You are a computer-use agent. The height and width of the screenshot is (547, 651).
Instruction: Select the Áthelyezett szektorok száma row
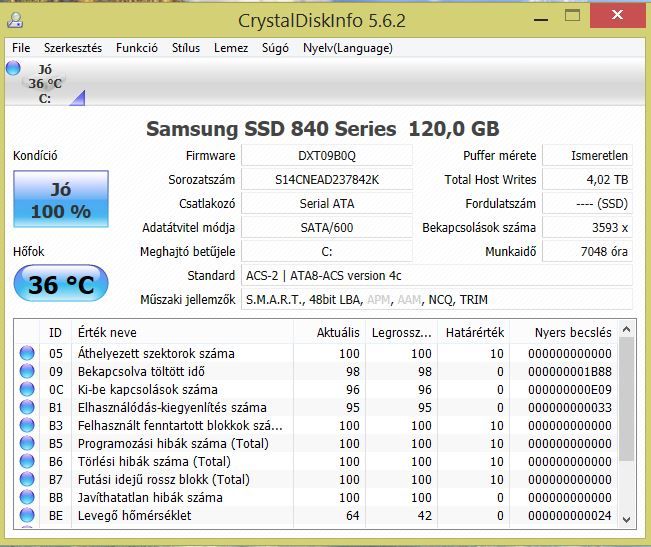coord(316,353)
